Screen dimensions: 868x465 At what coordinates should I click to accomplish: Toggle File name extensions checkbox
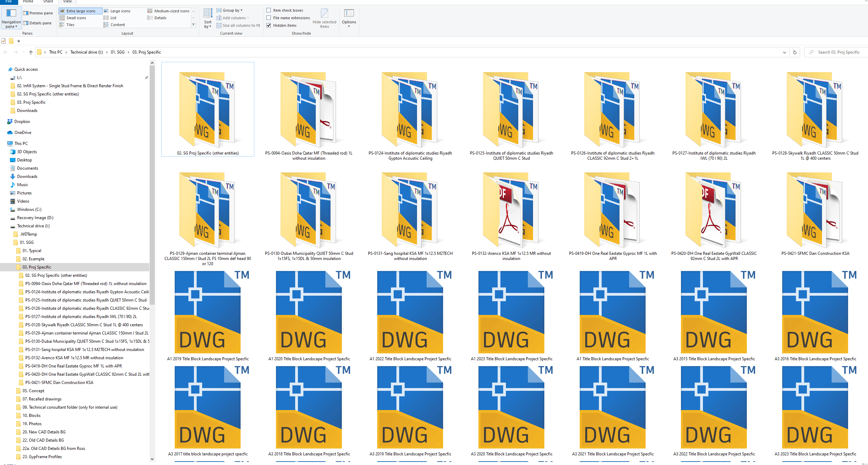tap(269, 18)
